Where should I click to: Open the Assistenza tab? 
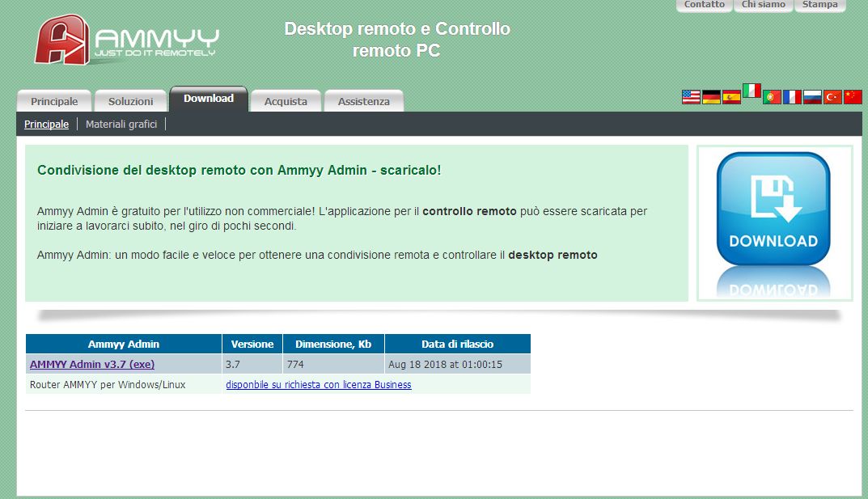[x=364, y=101]
